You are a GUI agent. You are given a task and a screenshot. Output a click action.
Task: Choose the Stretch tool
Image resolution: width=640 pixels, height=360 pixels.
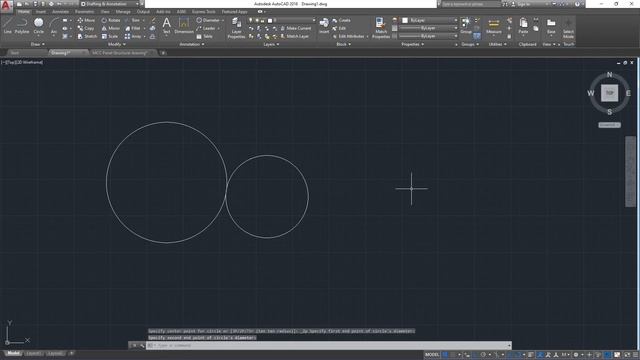pos(87,36)
